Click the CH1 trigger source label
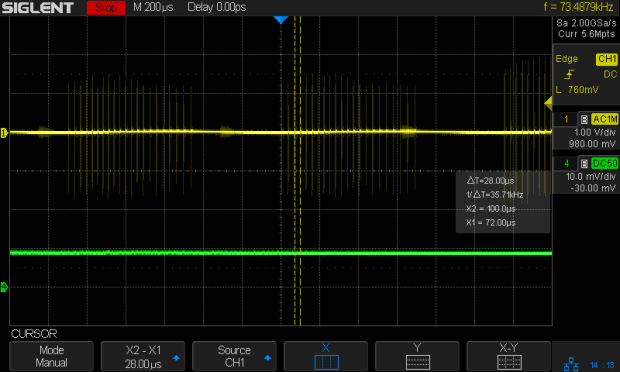Viewport: 620px width, 372px height. point(607,59)
